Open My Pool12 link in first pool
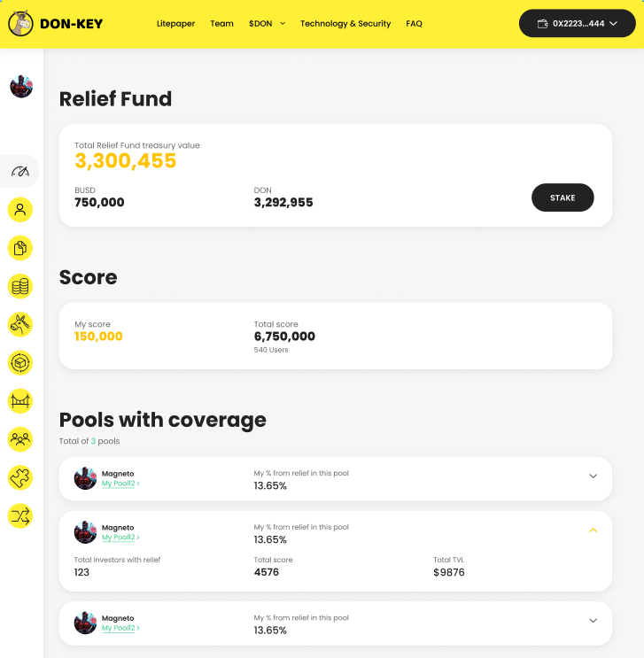Viewport: 644px width, 658px height. pyautogui.click(x=120, y=484)
